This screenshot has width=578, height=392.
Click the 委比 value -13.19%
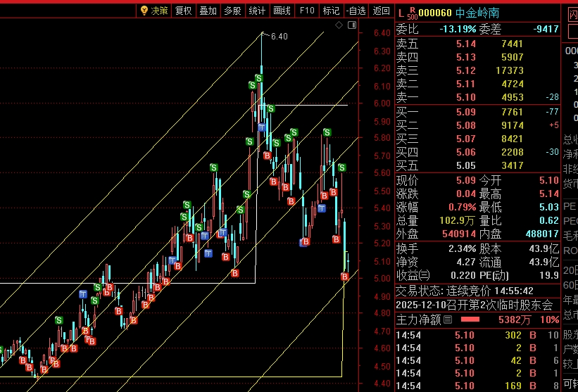coord(458,29)
